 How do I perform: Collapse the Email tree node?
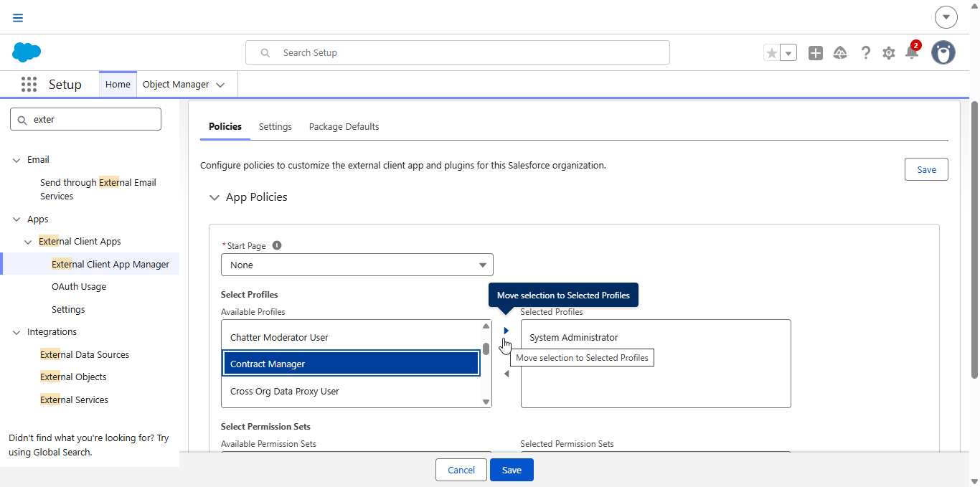pyautogui.click(x=17, y=160)
